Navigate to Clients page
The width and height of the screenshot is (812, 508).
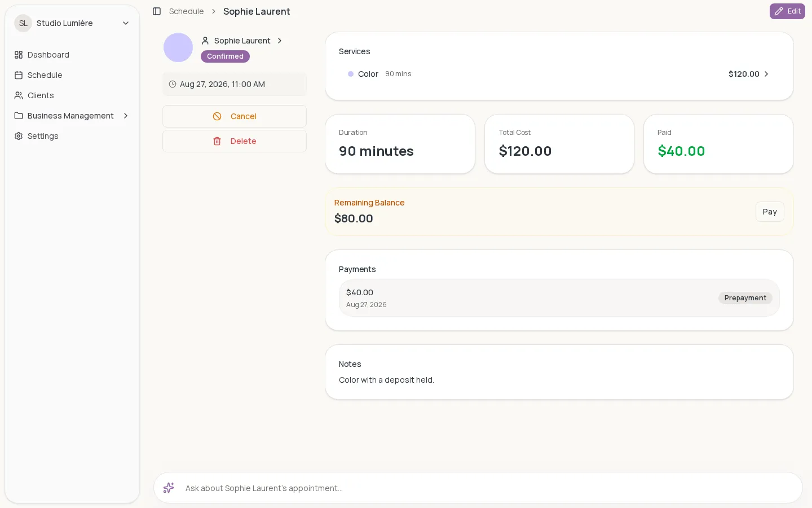[72, 95]
